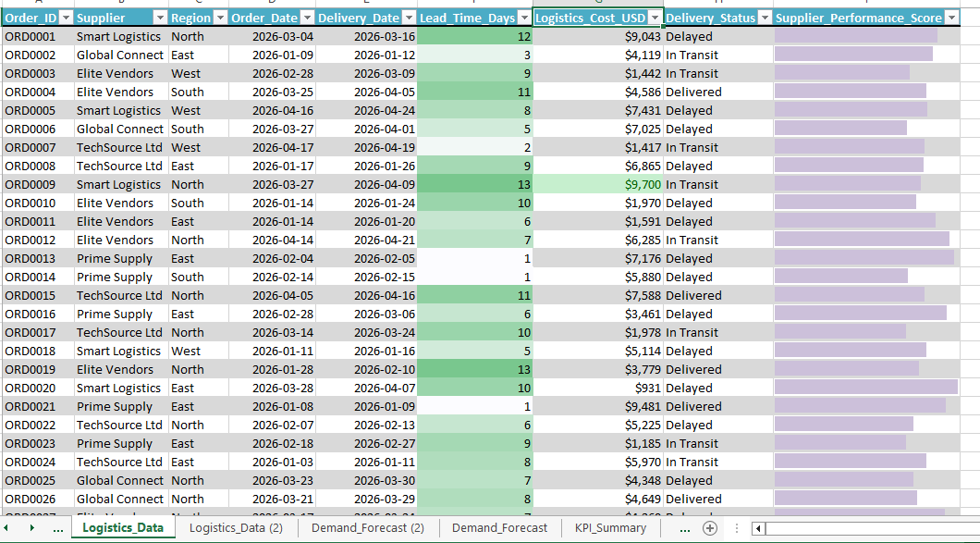Open the Delivery_Date column filter dropdown
980x543 pixels.
coord(409,18)
